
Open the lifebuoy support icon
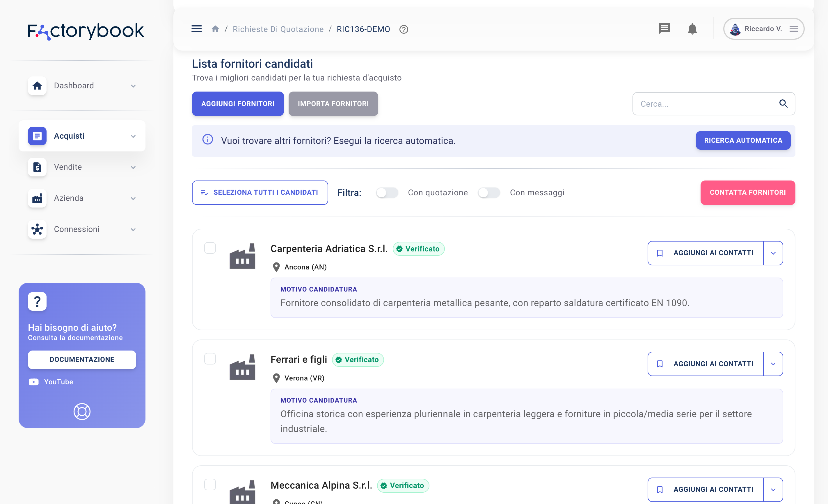coord(82,411)
